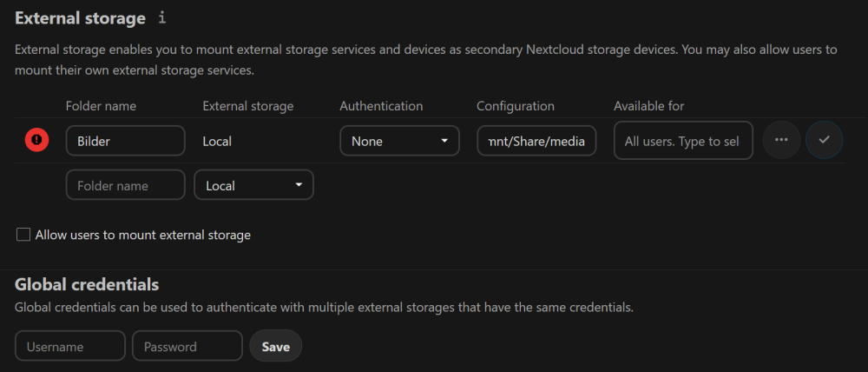Edit the Bilder folder name field
868x372 pixels.
point(125,141)
